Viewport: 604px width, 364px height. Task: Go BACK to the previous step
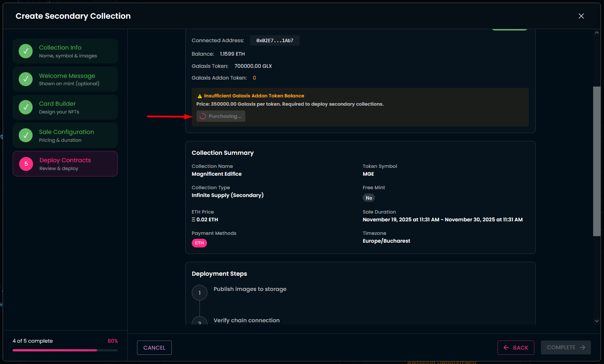point(516,347)
